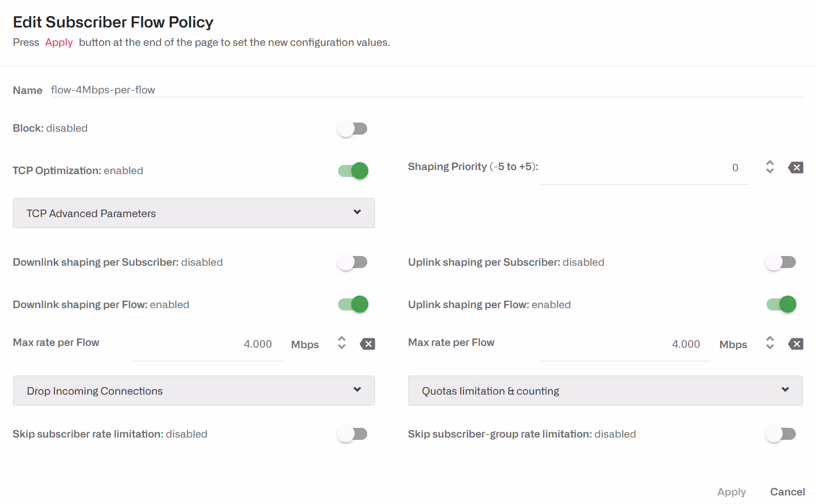Expand TCP Advanced Parameters section
The height and width of the screenshot is (504, 817).
coord(194,213)
